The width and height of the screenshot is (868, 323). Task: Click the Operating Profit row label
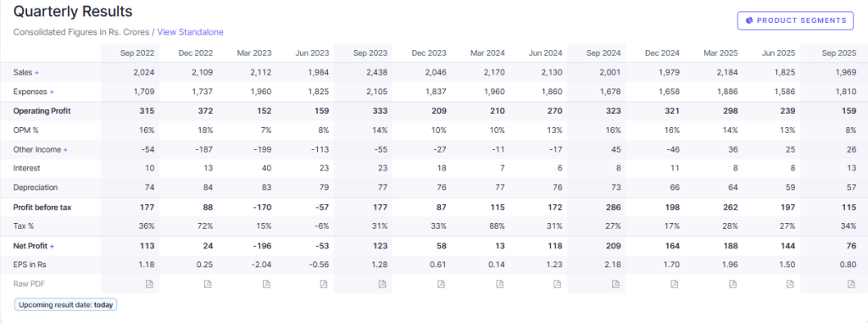(x=42, y=111)
